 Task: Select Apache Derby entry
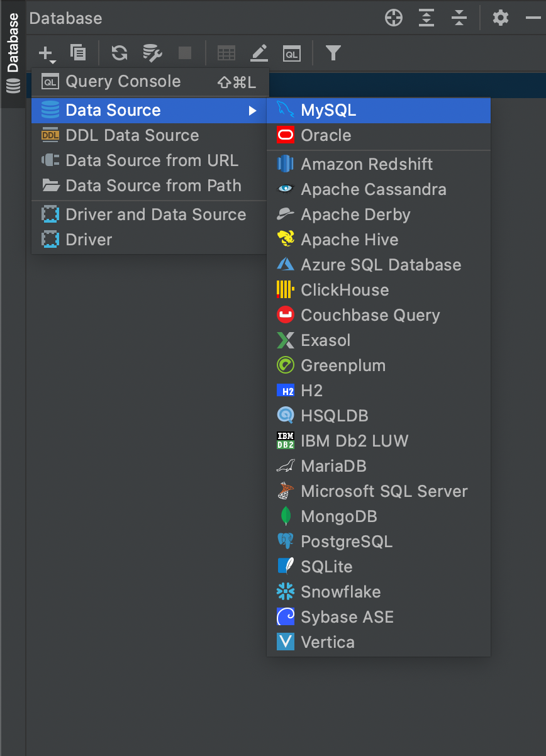point(379,214)
